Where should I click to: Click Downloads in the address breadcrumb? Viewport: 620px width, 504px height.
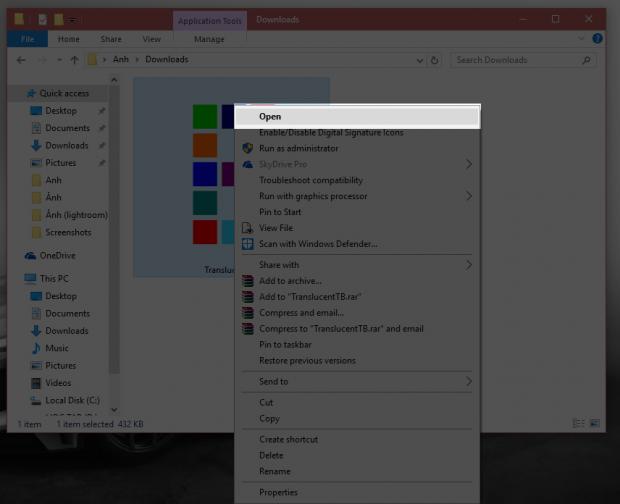(166, 59)
